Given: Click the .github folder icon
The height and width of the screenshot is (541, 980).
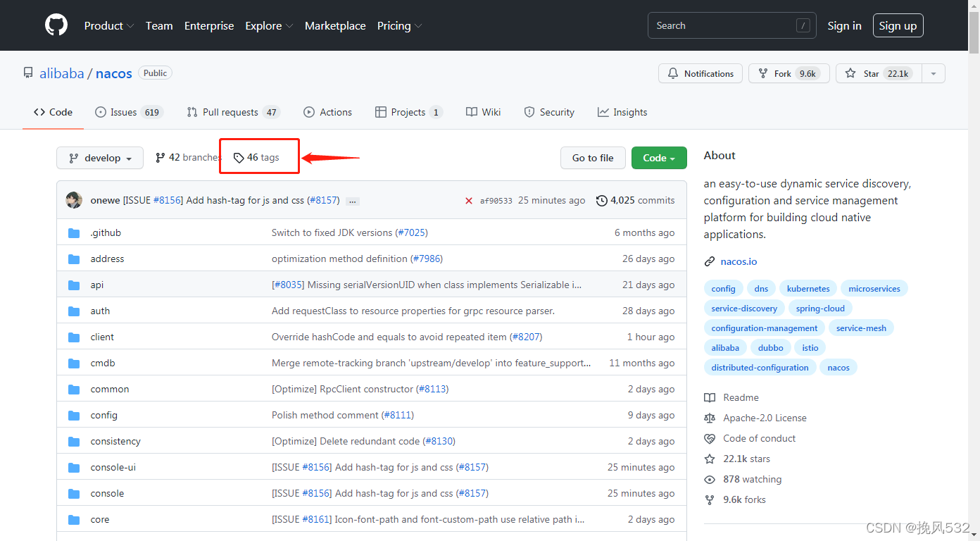Looking at the screenshot, I should pyautogui.click(x=74, y=233).
